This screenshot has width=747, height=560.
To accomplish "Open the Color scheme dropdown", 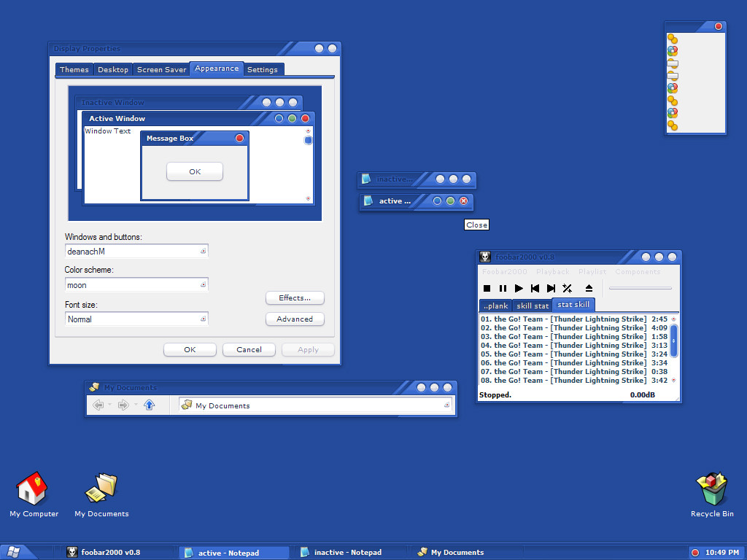I will pyautogui.click(x=203, y=285).
